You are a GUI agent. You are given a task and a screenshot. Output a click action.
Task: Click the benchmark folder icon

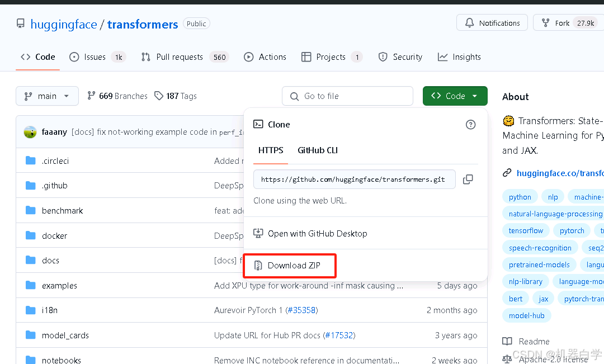30,210
